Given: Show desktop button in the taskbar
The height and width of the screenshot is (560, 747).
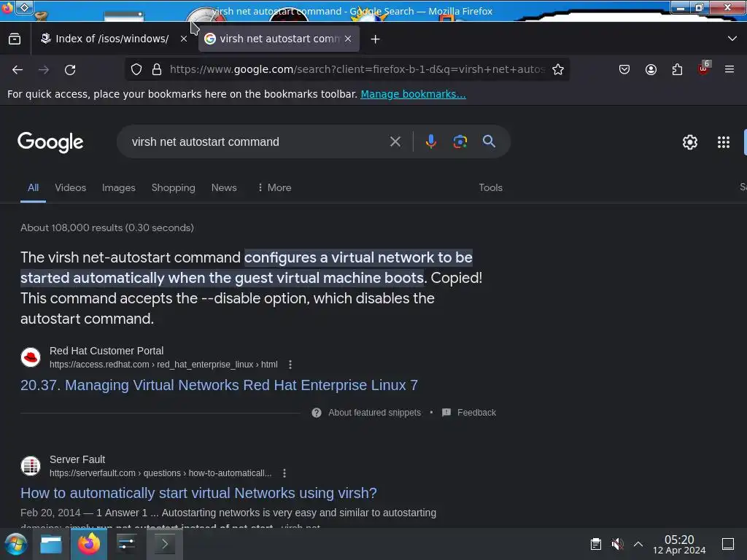Looking at the screenshot, I should [x=728, y=544].
